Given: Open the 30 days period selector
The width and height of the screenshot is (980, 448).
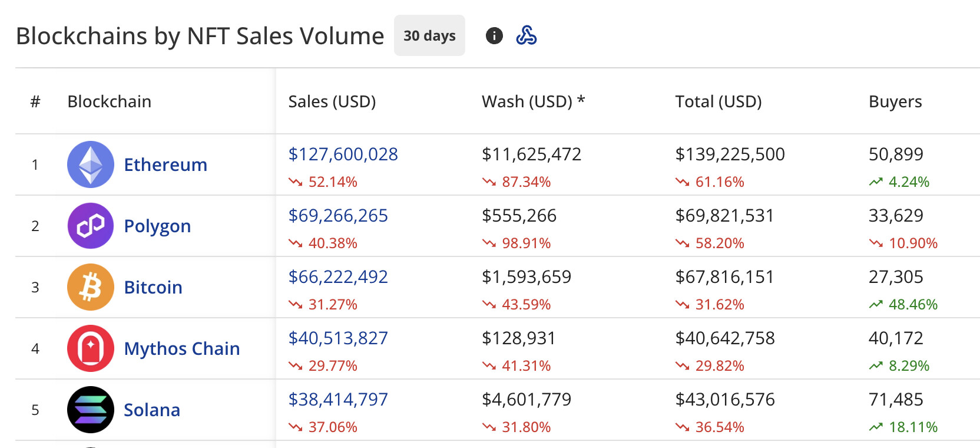Looking at the screenshot, I should coord(429,36).
